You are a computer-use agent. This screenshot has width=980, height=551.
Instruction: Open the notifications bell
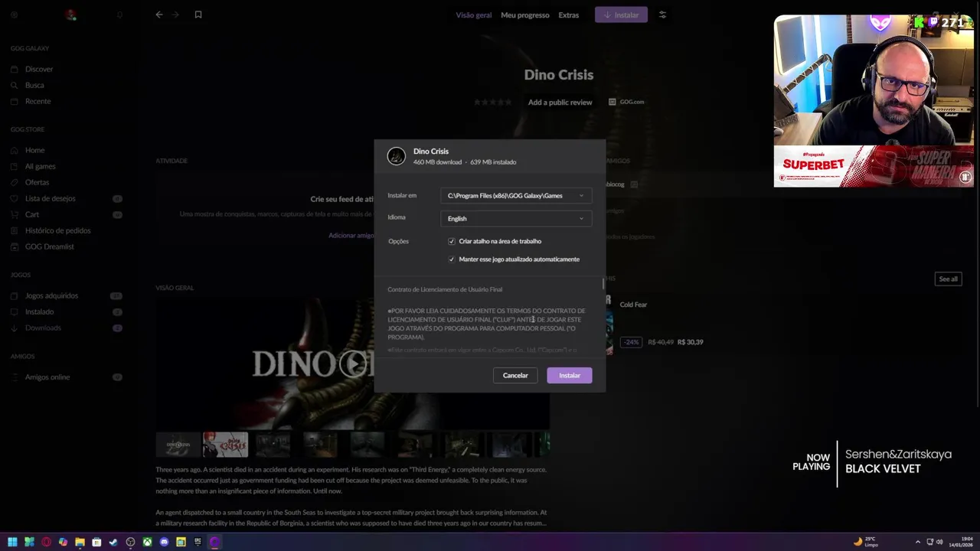pyautogui.click(x=119, y=15)
